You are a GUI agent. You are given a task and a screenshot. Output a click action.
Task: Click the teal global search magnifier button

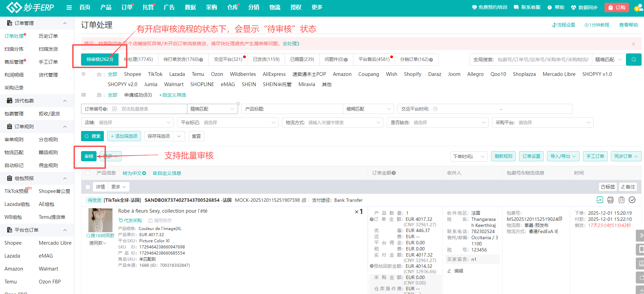(633, 60)
